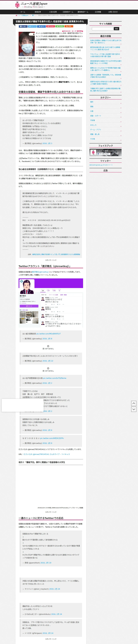138x644 pixels.
Task: Click the 2016/2/24 16:27 最終更新 timestamp
Action: pyautogui.click(x=73, y=31)
